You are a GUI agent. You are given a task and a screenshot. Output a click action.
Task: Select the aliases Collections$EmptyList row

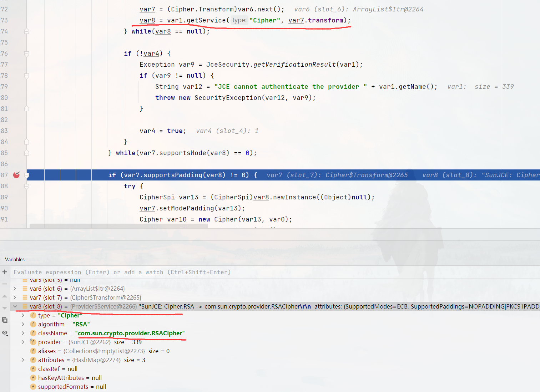tap(275, 351)
